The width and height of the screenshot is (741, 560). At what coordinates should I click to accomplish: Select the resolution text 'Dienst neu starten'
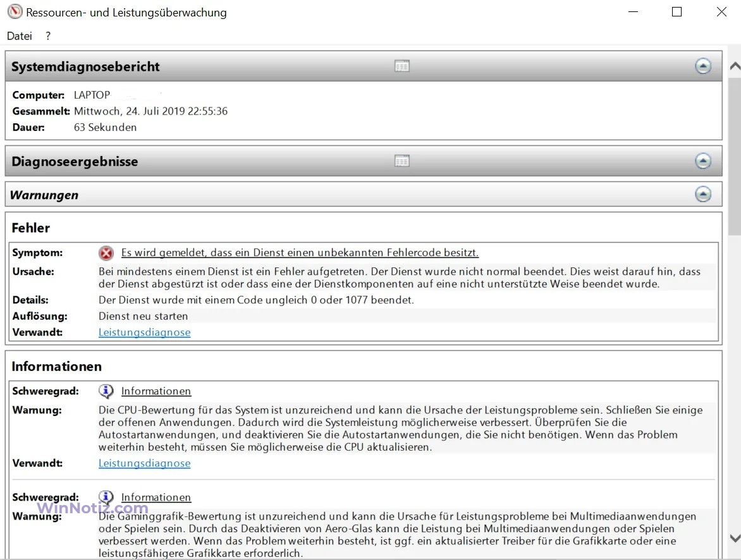point(143,316)
